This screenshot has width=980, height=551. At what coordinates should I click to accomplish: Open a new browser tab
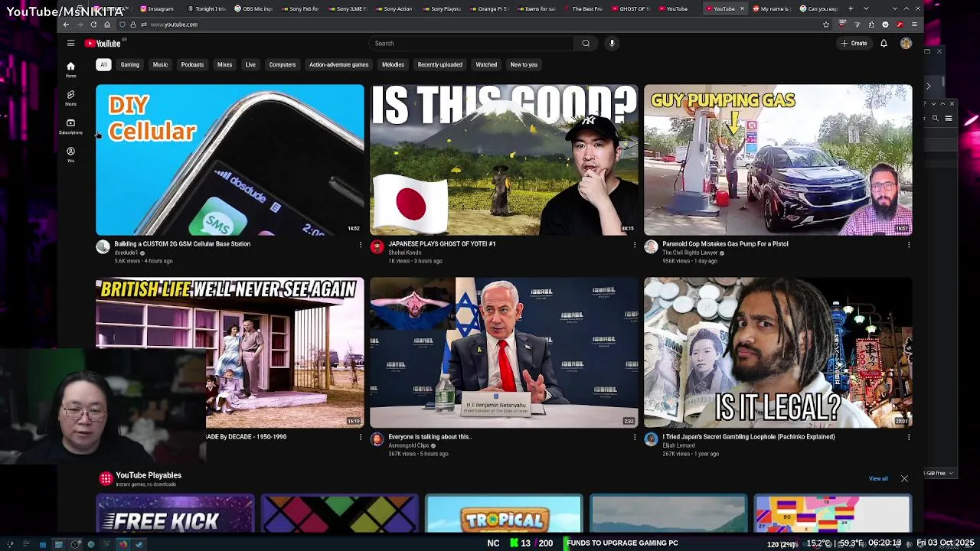(x=851, y=8)
